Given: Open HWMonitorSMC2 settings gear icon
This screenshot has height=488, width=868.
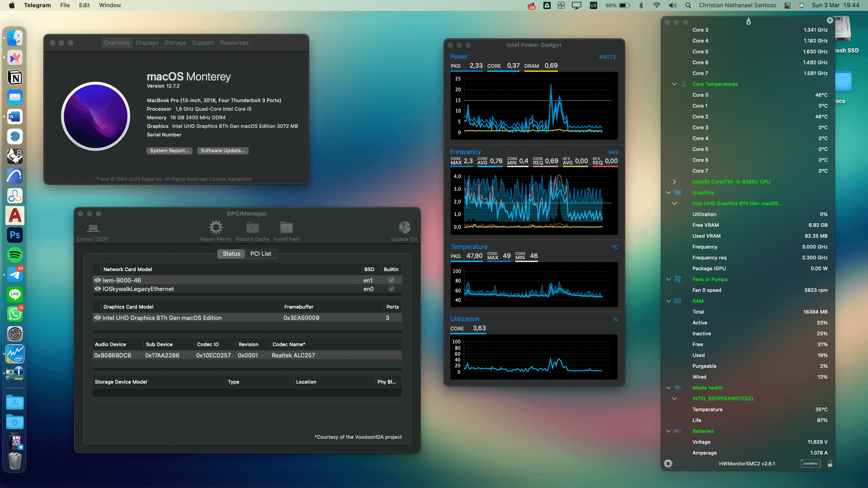Looking at the screenshot, I should (668, 464).
